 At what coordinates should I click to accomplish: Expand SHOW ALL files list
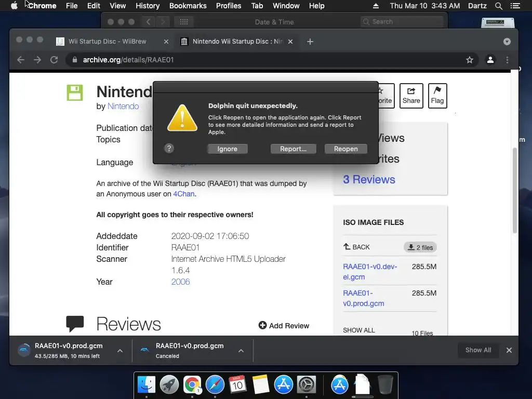click(359, 330)
